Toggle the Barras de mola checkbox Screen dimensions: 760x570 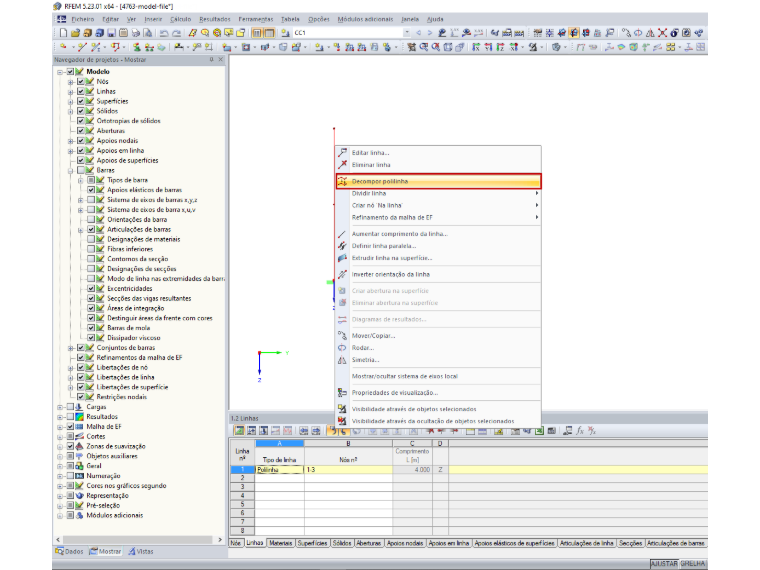click(91, 328)
